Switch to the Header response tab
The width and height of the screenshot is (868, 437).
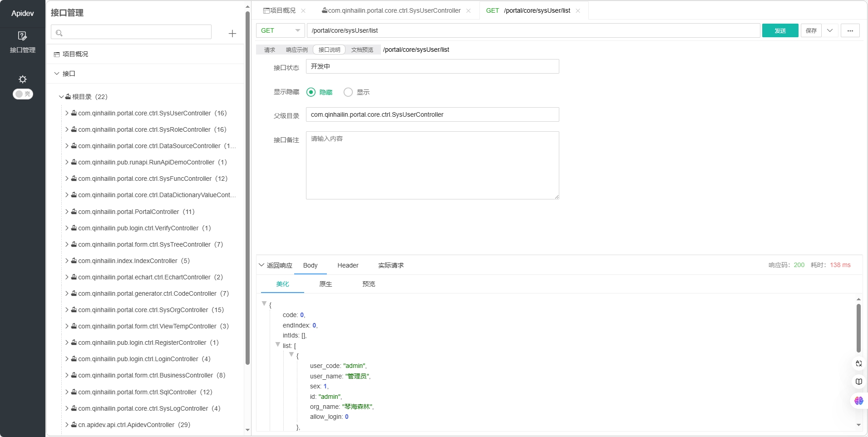click(x=348, y=265)
